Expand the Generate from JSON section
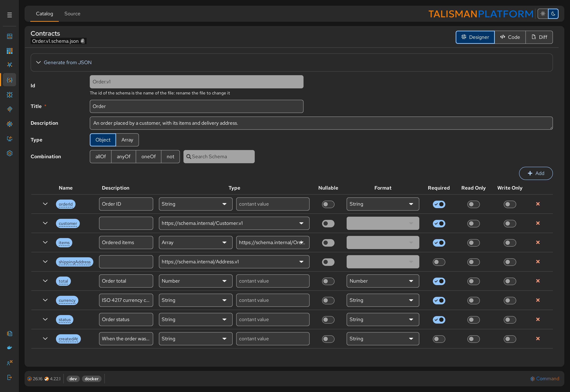This screenshot has height=392, width=570. 292,63
